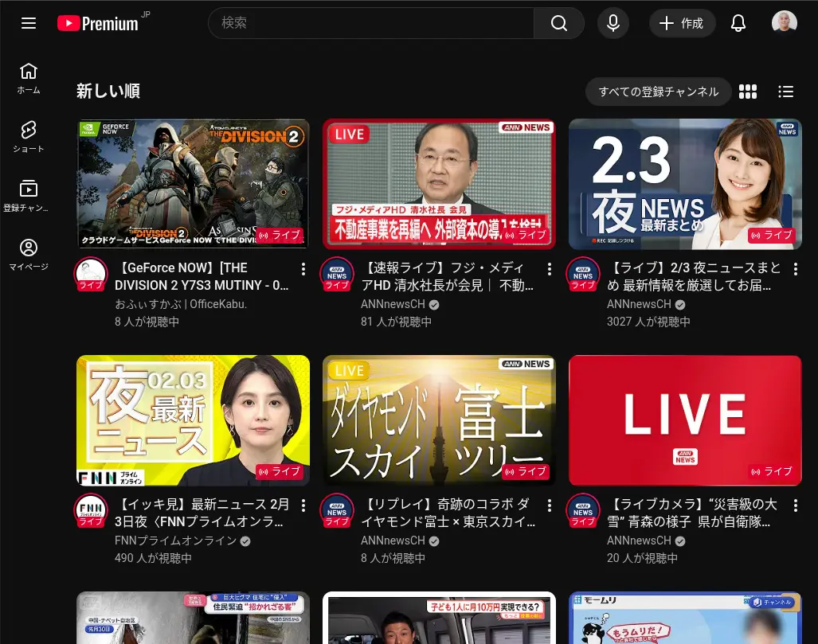Image resolution: width=818 pixels, height=644 pixels.
Task: Click the magnifying glass search button
Action: click(559, 23)
